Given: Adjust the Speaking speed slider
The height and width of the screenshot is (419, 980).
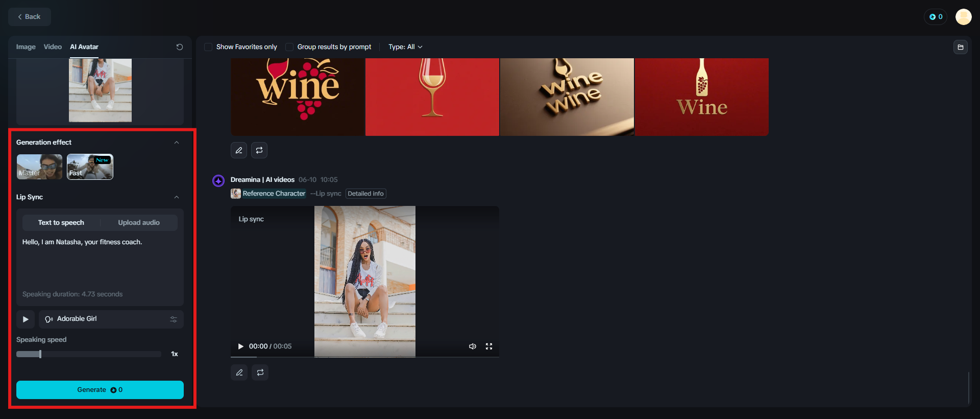Looking at the screenshot, I should coord(89,354).
